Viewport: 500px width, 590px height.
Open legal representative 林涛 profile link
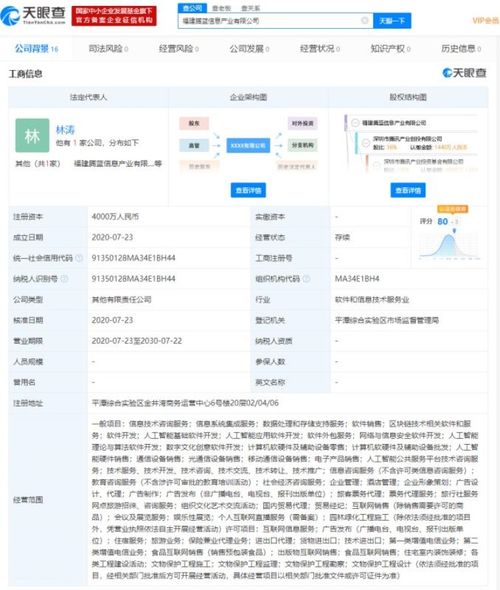(65, 130)
